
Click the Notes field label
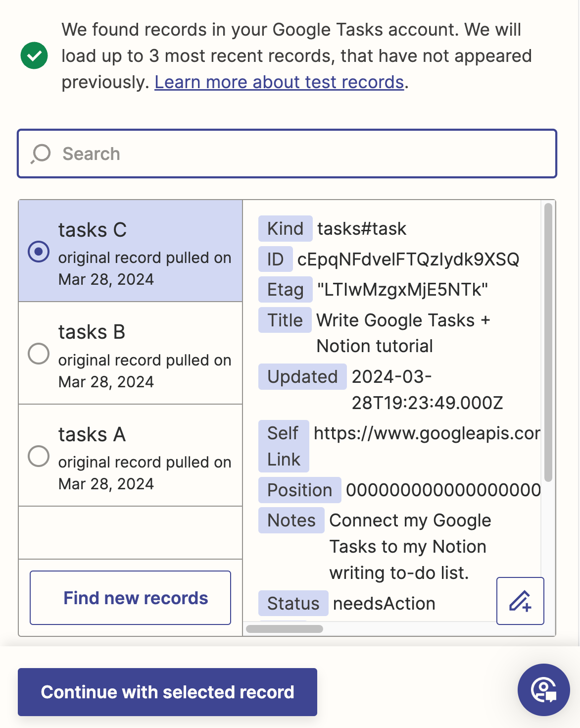point(291,520)
